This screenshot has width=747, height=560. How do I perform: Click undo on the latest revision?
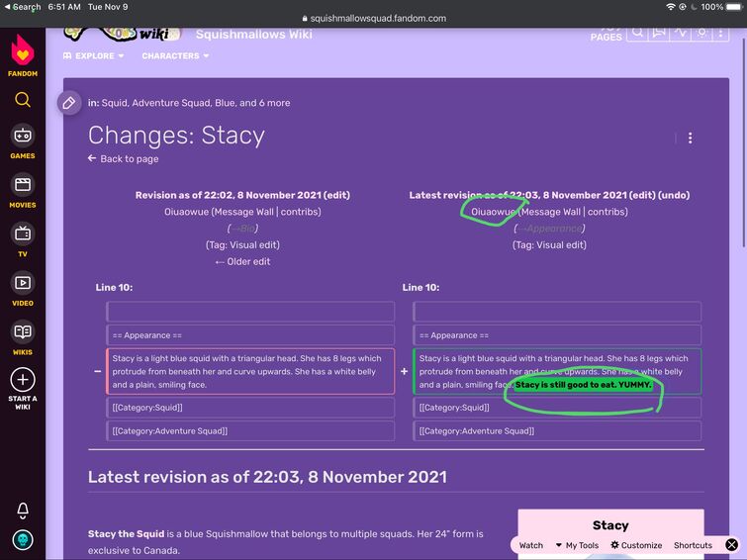674,195
